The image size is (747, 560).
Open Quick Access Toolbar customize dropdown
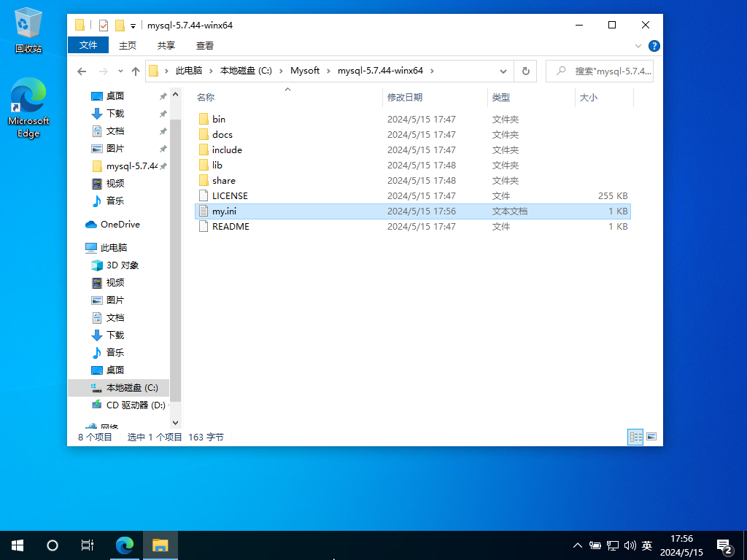133,26
